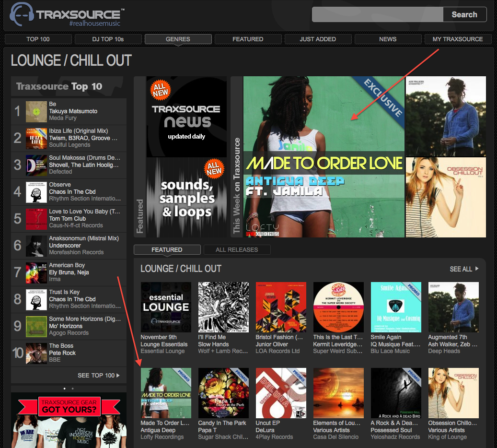Viewport: 497px width, 448px height.
Task: Open Anaksonomun cover thumbnail
Action: (x=36, y=246)
